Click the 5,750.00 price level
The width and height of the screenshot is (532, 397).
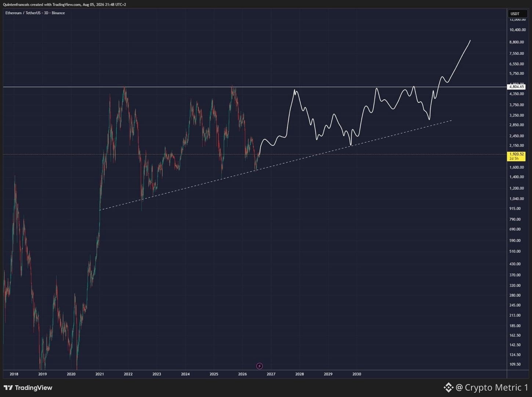pyautogui.click(x=517, y=74)
